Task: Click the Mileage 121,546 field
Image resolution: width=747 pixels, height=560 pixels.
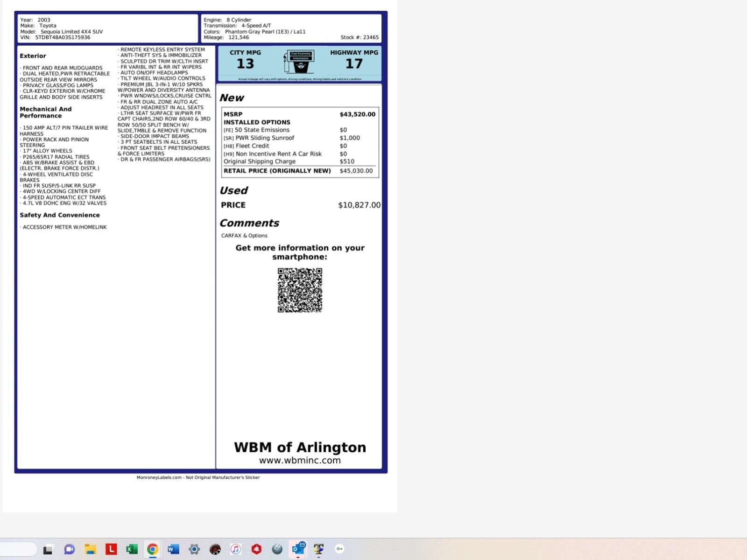Action: (x=226, y=37)
